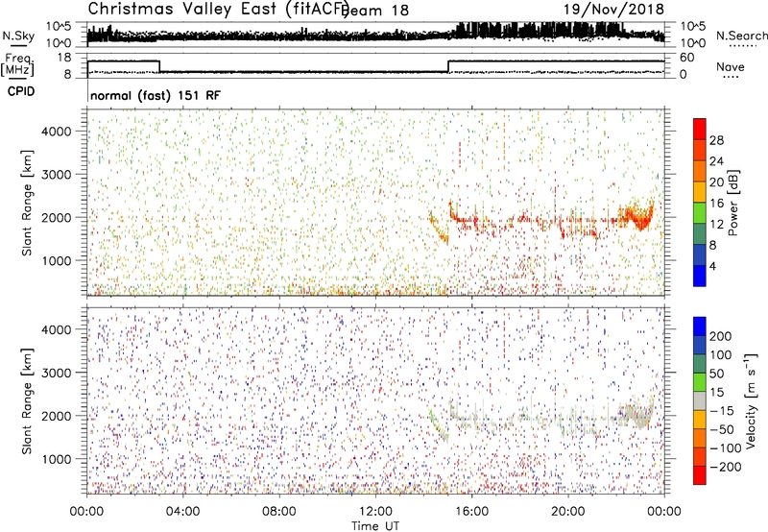Select the blue top Velocity colorbar segment
768x532 pixels.
coord(700,326)
